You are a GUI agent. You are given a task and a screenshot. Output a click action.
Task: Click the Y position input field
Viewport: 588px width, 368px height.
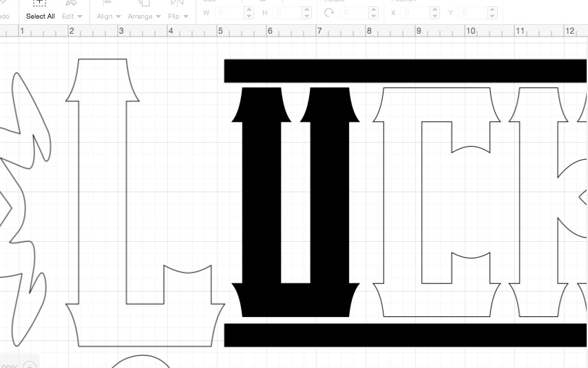tap(472, 13)
